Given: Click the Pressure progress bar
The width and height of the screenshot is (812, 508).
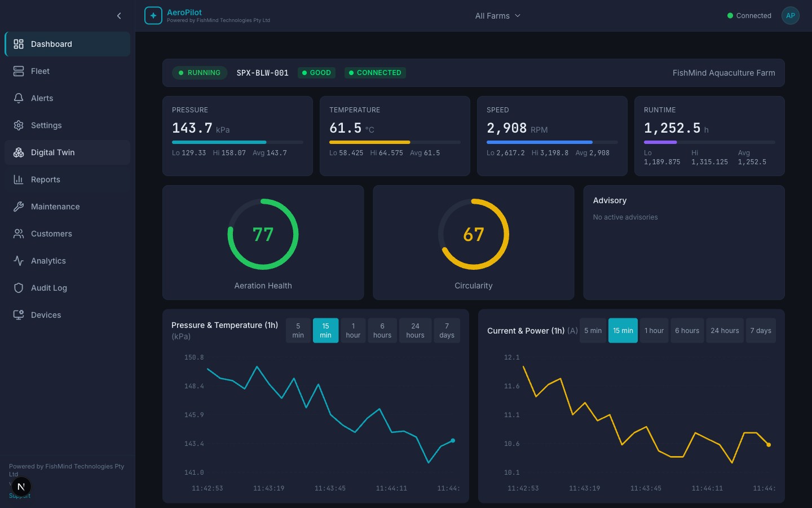Looking at the screenshot, I should point(237,142).
